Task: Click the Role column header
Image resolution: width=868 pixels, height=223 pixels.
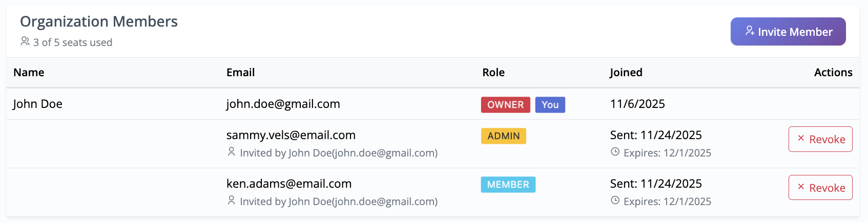Action: [x=493, y=73]
